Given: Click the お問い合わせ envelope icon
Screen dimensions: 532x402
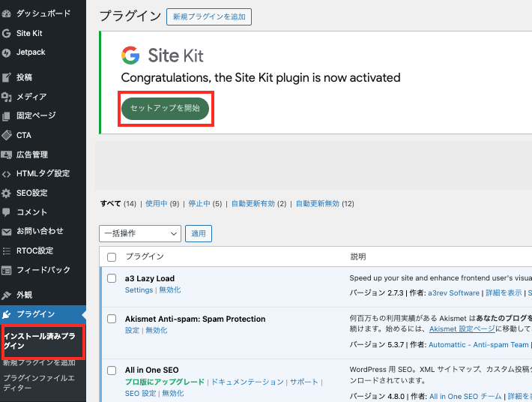Looking at the screenshot, I should [6, 232].
